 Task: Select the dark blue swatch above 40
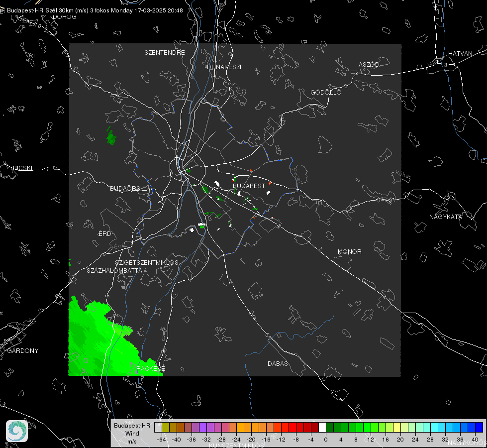pos(479,428)
